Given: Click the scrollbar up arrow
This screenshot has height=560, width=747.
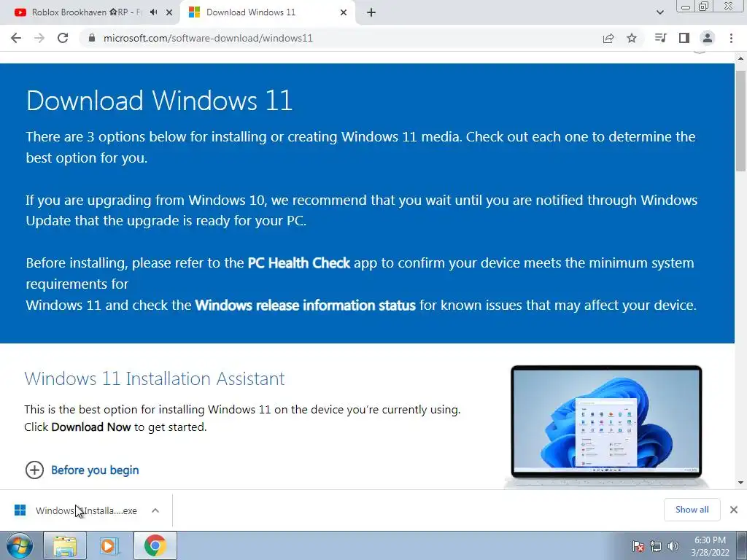Looking at the screenshot, I should point(741,58).
